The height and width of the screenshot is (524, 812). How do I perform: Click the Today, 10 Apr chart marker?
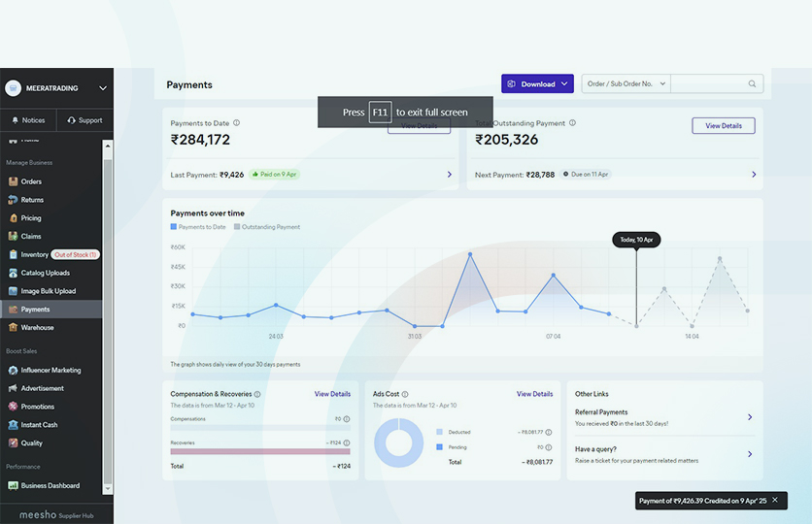pos(636,240)
